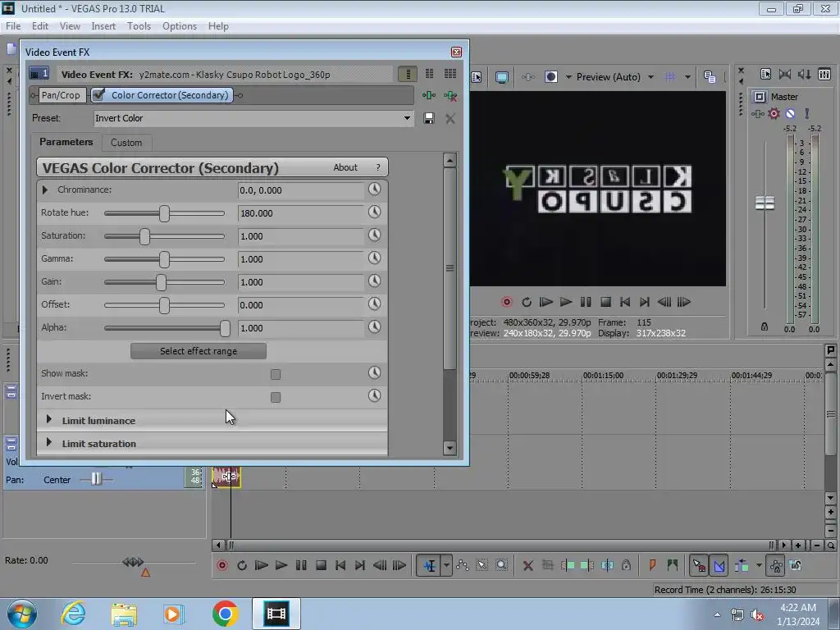This screenshot has height=630, width=840.
Task: Toggle Ignore Event Grouping button
Action: 796,565
